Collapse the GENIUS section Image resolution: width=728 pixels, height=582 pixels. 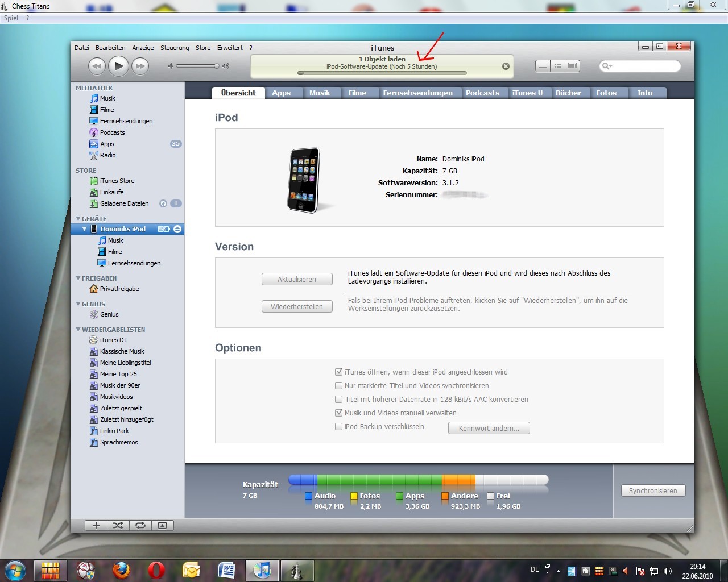[x=78, y=304]
